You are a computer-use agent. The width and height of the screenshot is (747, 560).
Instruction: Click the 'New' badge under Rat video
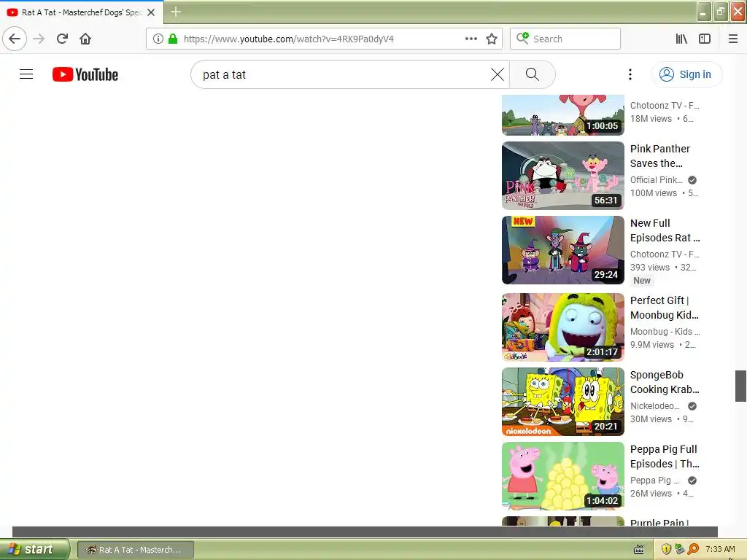[642, 281]
